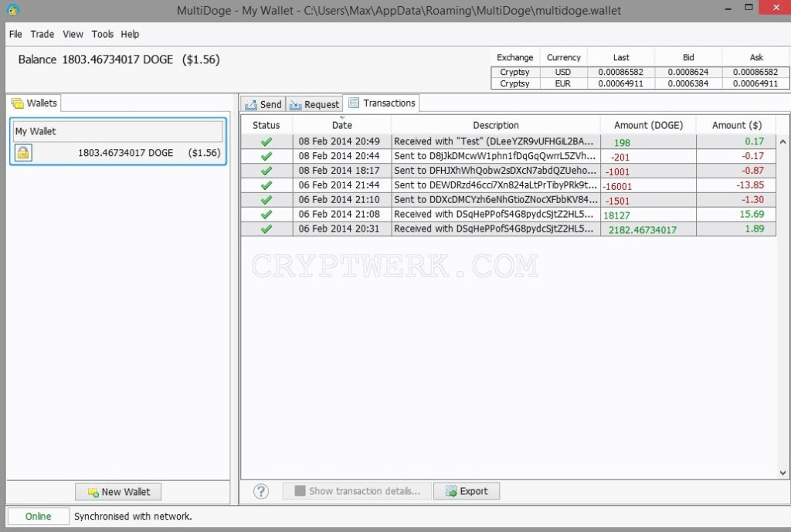Sort transactions by Date column header
Viewport: 791px width, 532px height.
[341, 125]
